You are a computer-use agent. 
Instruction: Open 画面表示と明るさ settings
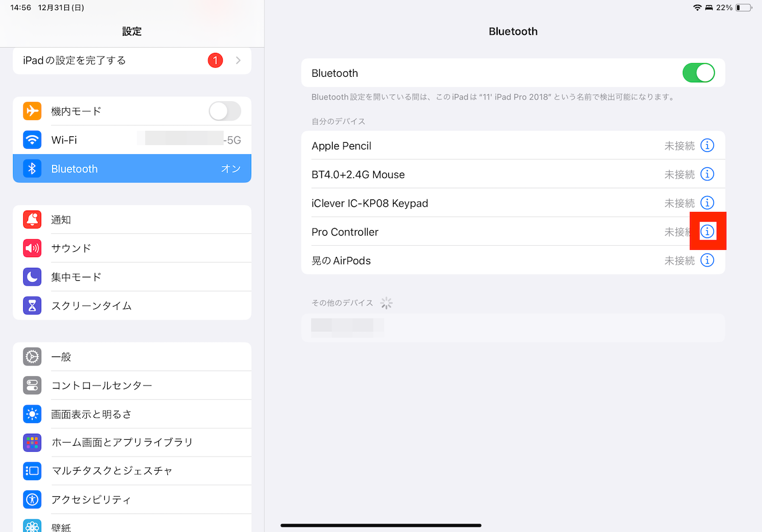pyautogui.click(x=132, y=414)
